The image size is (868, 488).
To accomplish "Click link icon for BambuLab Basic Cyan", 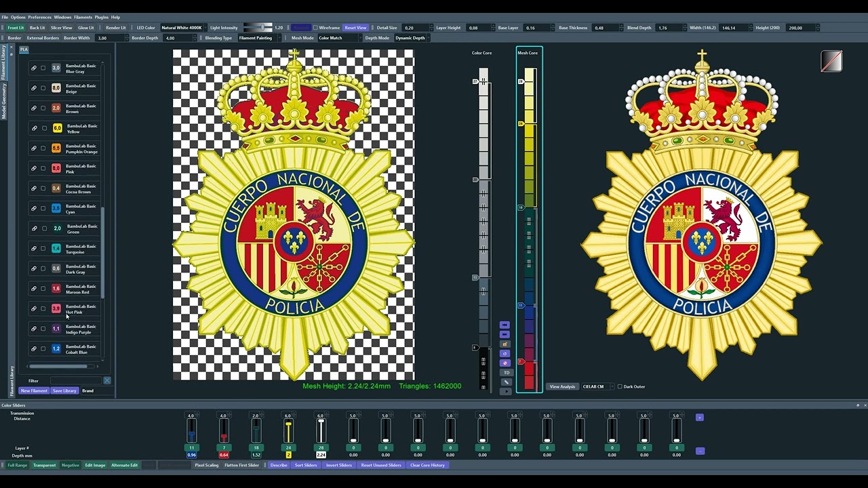I will (x=34, y=208).
